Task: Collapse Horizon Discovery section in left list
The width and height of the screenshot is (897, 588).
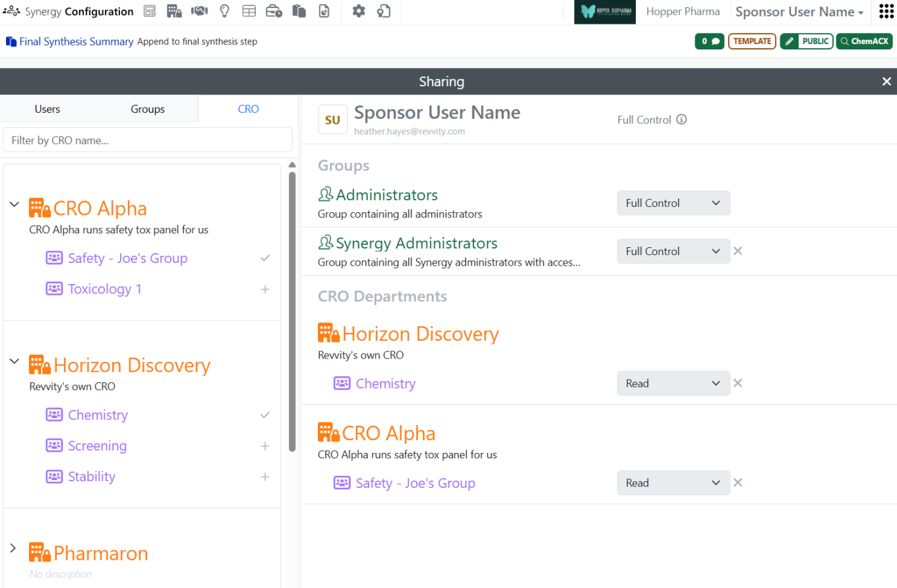Action: pyautogui.click(x=14, y=361)
